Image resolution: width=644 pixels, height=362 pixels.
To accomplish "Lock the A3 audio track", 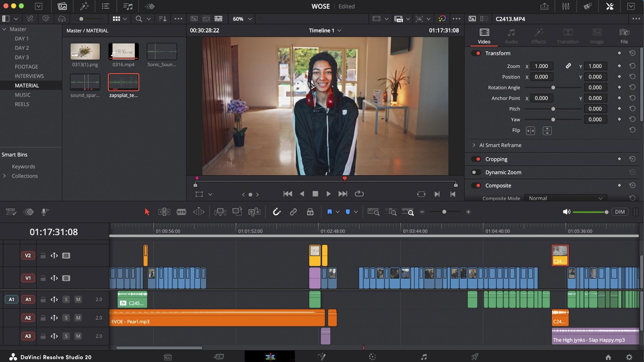I will click(43, 336).
